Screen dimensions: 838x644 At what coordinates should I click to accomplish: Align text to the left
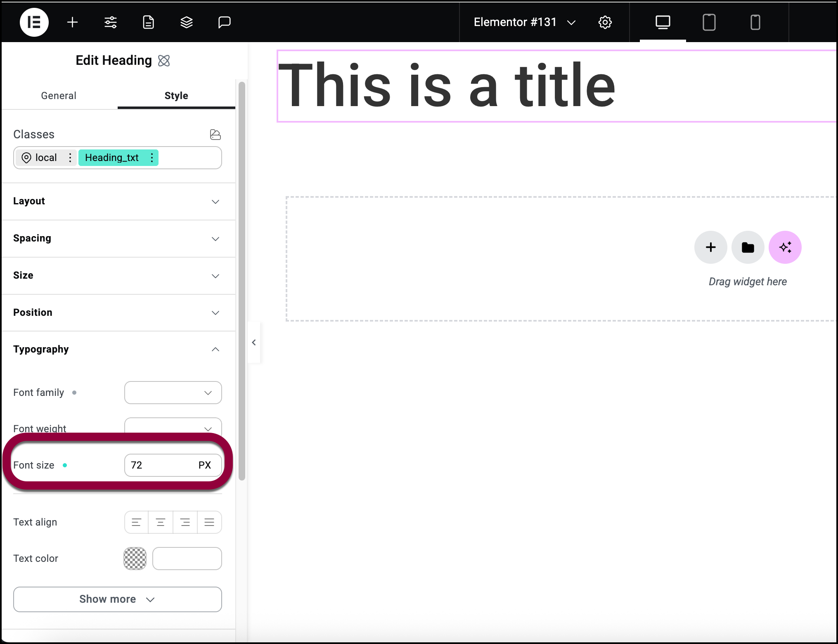[x=137, y=522]
